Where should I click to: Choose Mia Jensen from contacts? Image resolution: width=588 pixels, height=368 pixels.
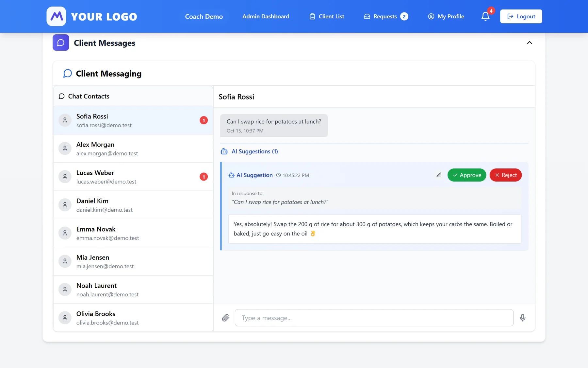click(133, 261)
